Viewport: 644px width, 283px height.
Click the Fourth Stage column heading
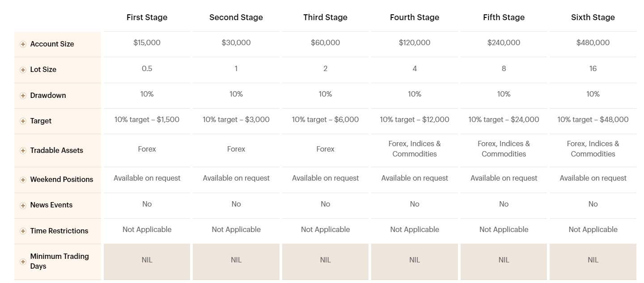(x=415, y=17)
